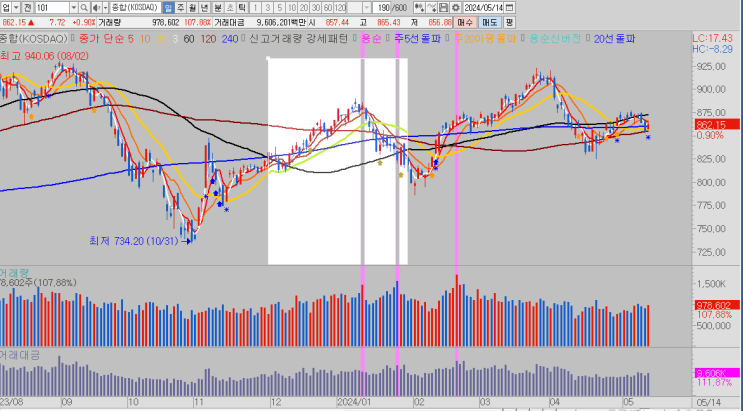
Task: Click the magenta 용순 indicator label
Action: pos(372,39)
